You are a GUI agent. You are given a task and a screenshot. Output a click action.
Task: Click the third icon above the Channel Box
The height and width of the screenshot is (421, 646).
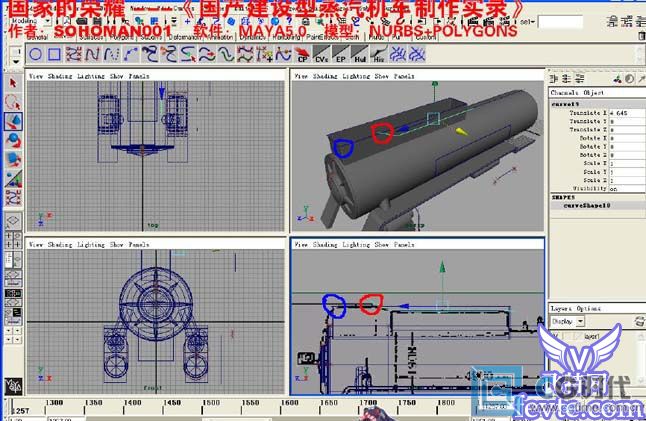coord(580,79)
